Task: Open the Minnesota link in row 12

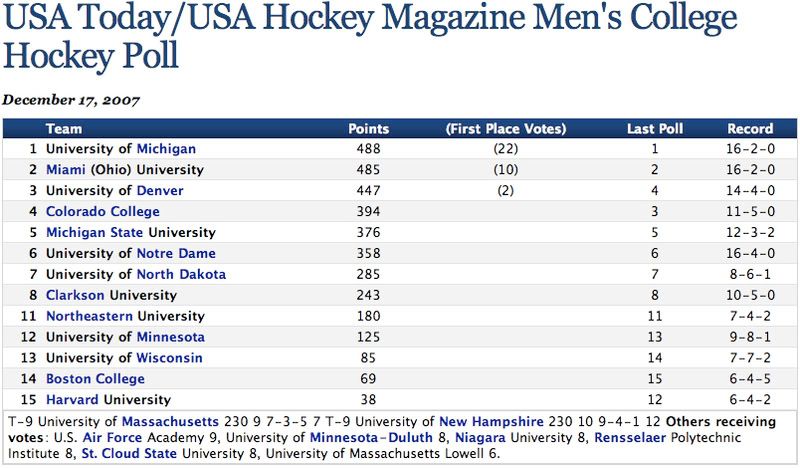Action: point(171,338)
